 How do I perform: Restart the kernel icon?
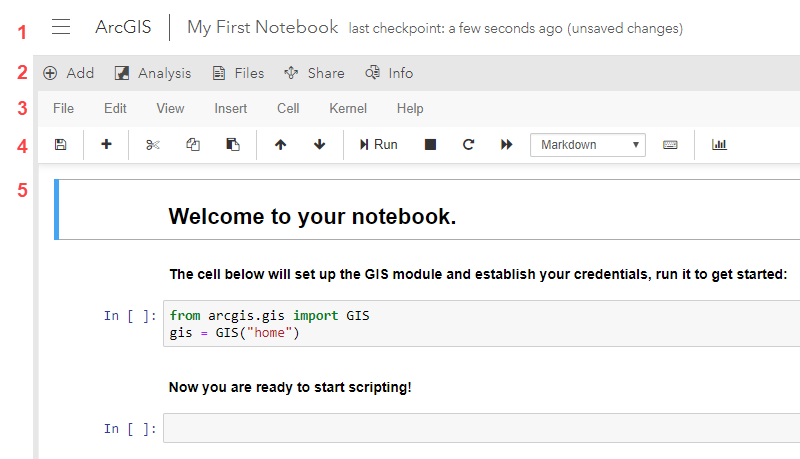pyautogui.click(x=468, y=145)
